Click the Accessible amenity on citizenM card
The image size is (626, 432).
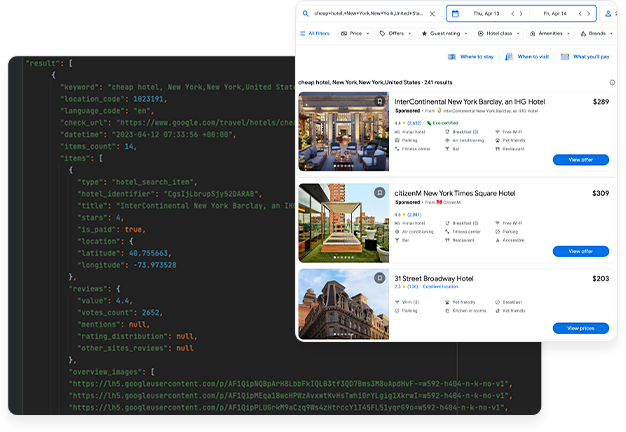(509, 240)
